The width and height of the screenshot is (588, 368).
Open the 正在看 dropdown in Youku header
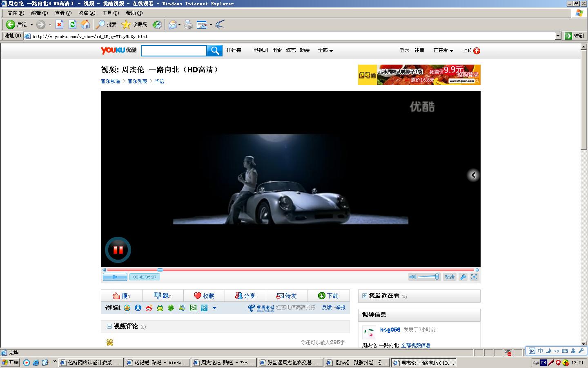(x=443, y=51)
